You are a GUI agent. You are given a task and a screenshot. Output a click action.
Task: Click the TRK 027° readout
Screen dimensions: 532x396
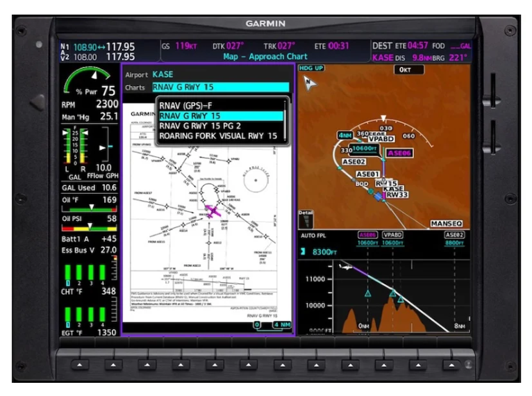pos(279,46)
